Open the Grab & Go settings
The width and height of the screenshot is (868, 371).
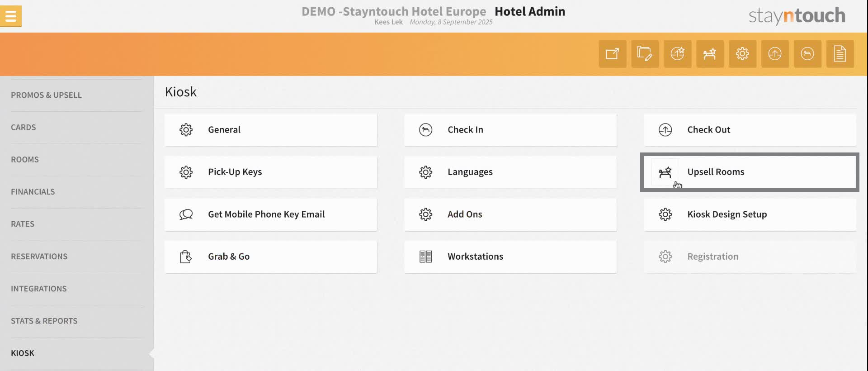(x=271, y=257)
